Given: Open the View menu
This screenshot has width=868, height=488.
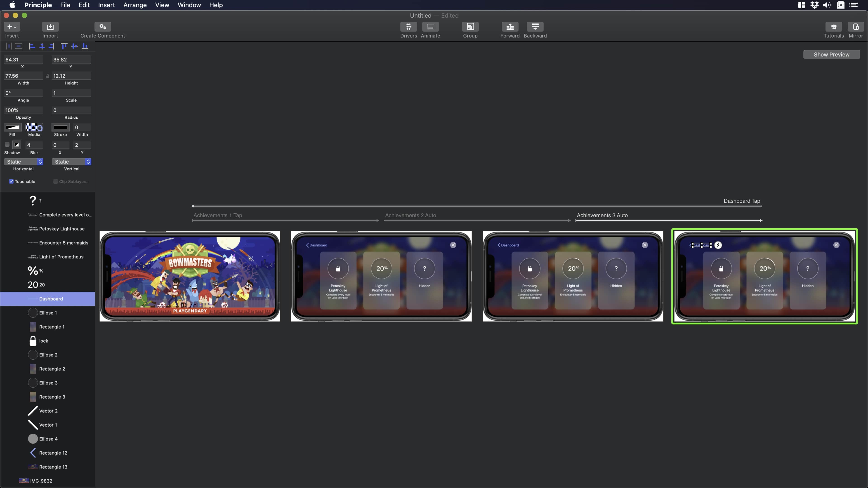Looking at the screenshot, I should coord(162,5).
